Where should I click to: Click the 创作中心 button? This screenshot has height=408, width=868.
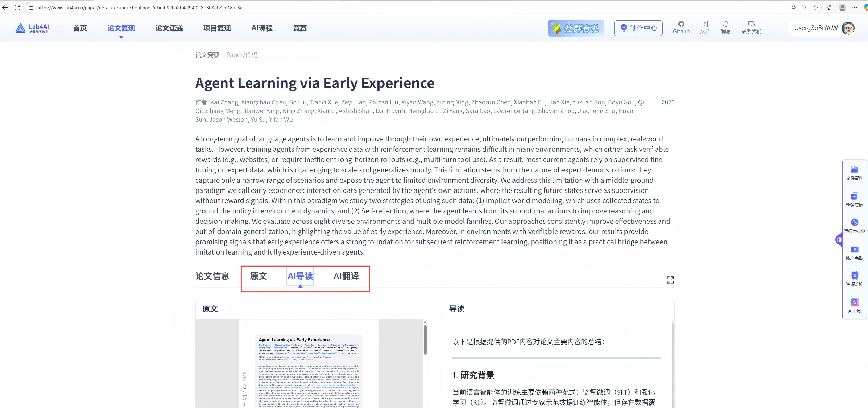638,28
